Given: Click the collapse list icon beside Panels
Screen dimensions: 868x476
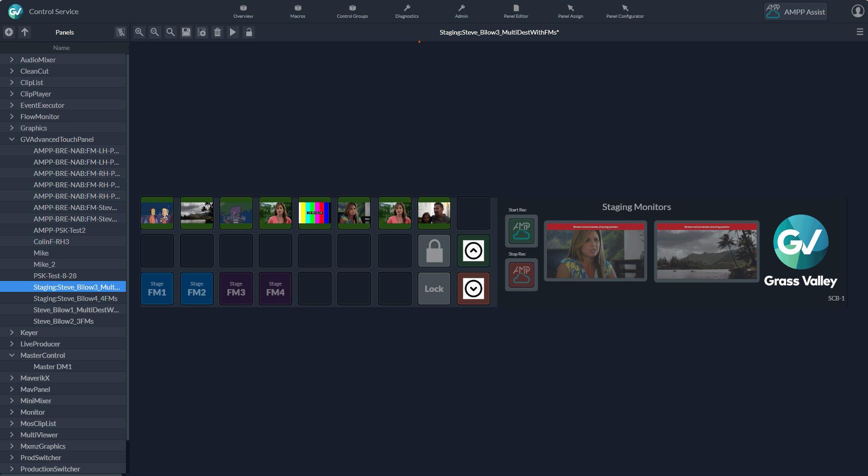Looking at the screenshot, I should (x=120, y=32).
